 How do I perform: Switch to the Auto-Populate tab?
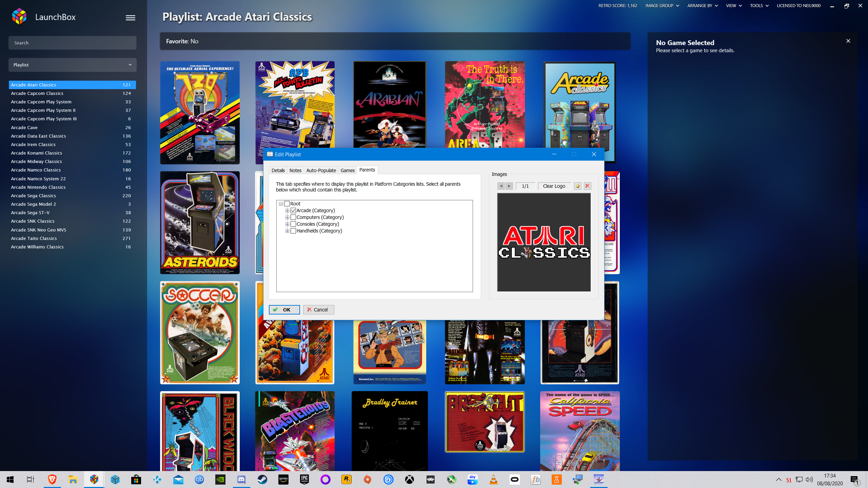pyautogui.click(x=321, y=170)
